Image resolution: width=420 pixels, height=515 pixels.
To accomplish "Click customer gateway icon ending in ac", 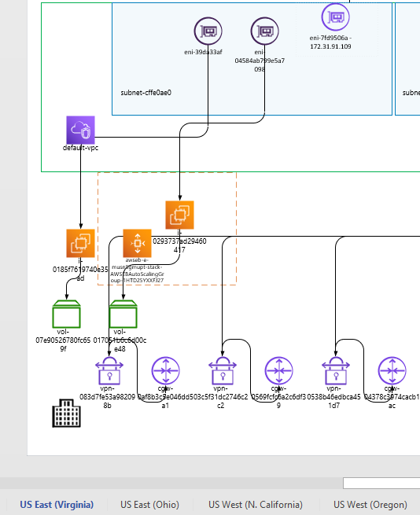I will [392, 371].
